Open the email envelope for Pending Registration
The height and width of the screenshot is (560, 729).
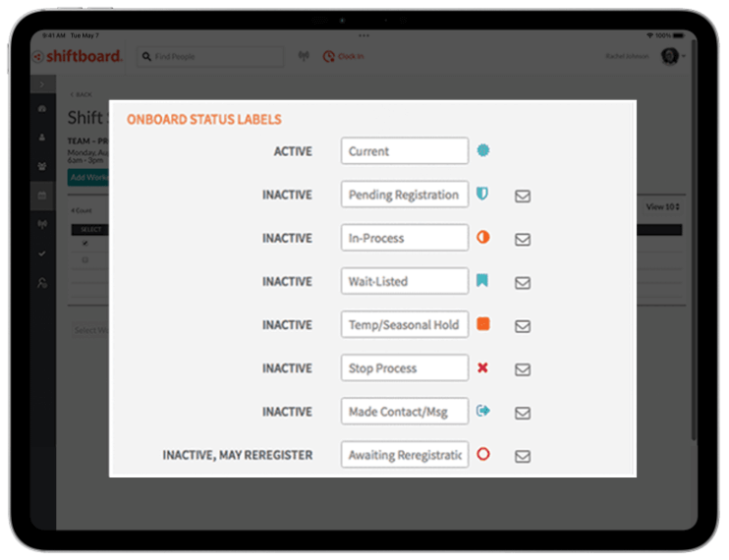point(523,196)
